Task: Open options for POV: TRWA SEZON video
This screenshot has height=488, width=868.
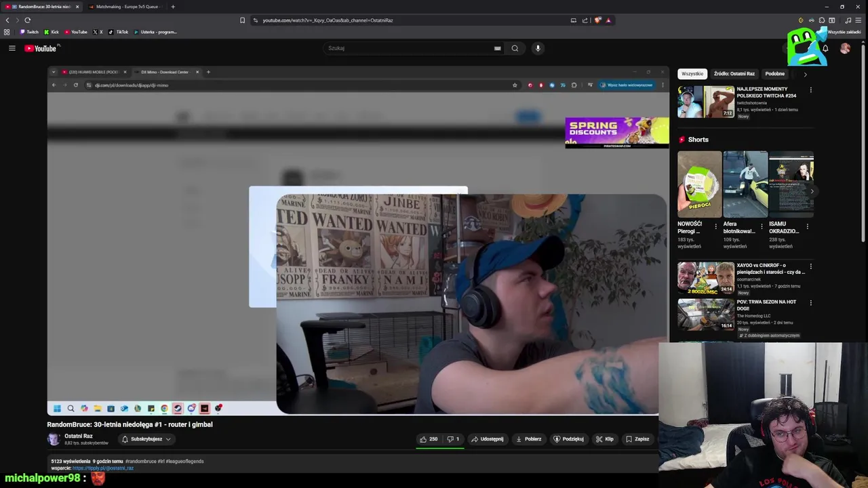Action: 810,303
